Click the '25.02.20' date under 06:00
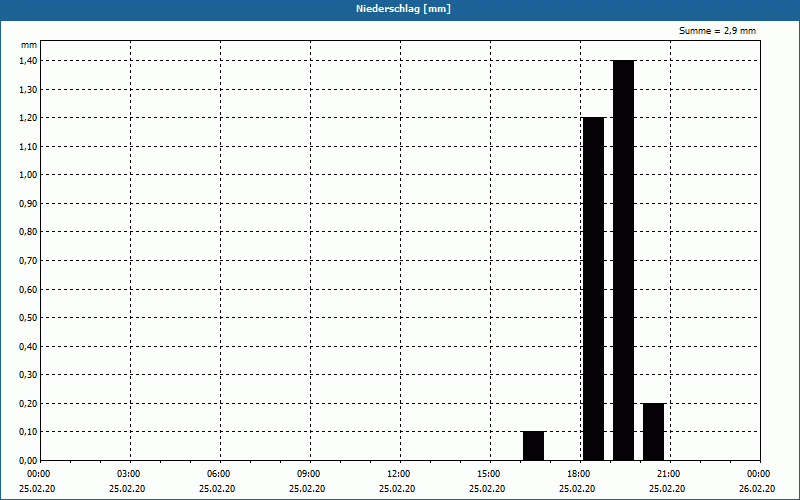800x500 pixels. pos(217,489)
